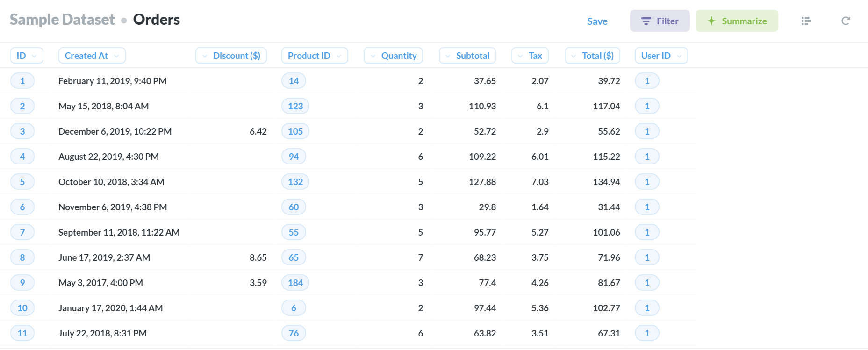Open order ID 8 pill
Viewport: 868px width, 350px height.
(22, 257)
